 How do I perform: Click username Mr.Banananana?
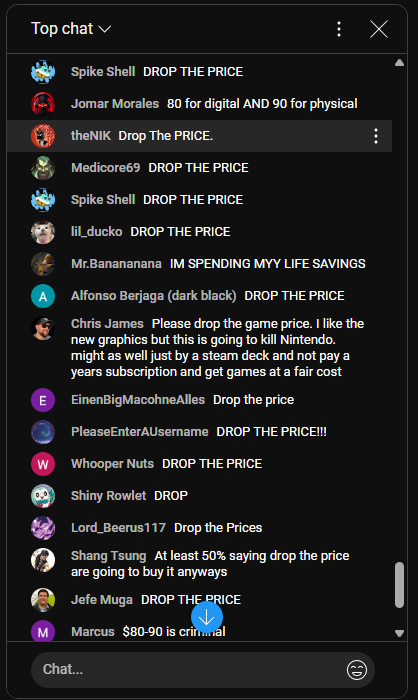116,264
